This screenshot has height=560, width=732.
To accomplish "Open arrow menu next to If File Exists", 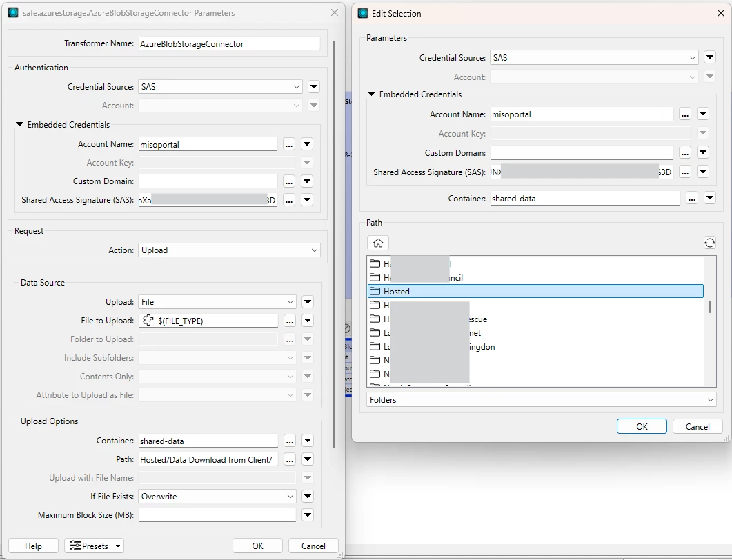I will pos(308,496).
